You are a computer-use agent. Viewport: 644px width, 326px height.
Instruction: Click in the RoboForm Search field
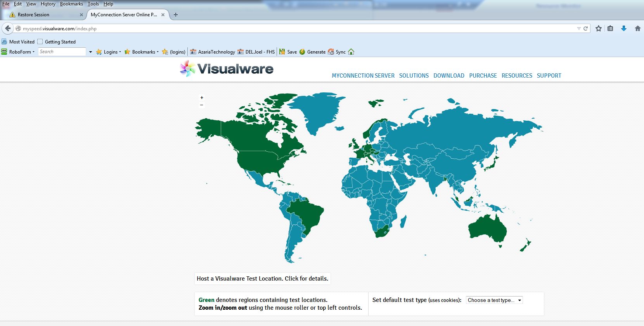point(62,52)
